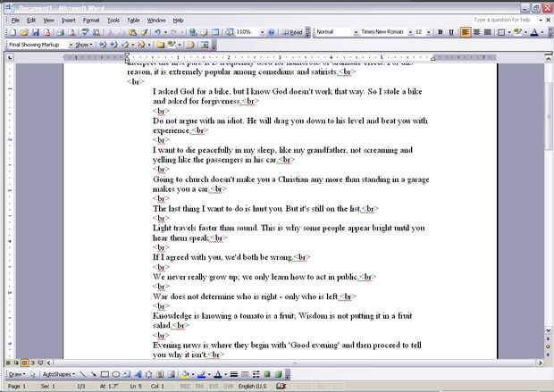554x392 pixels.
Task: Open Microsoft Word Help icon
Action: tap(271, 32)
